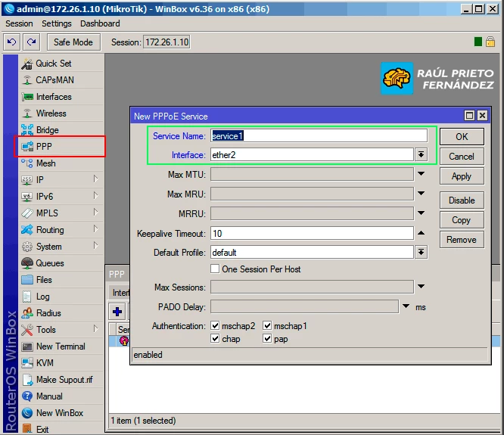Click the blue plus add button in PPP window
This screenshot has height=435, width=504.
(x=117, y=312)
